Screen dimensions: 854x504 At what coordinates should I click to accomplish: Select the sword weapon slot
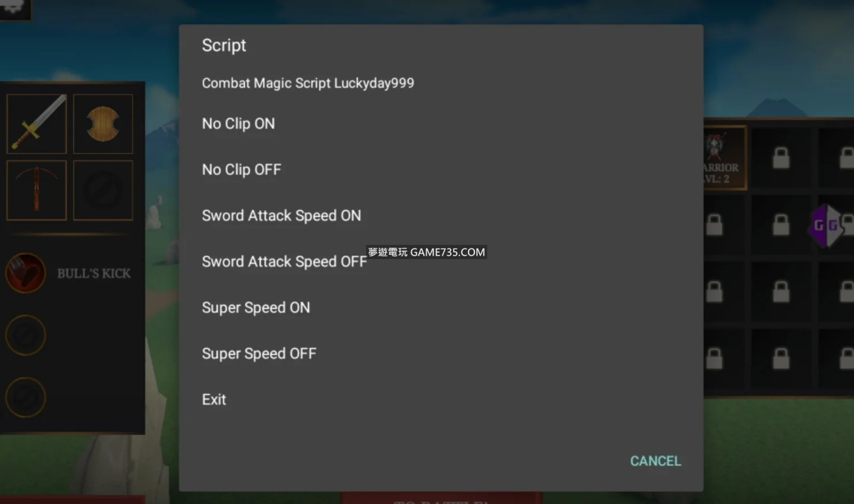click(x=36, y=124)
